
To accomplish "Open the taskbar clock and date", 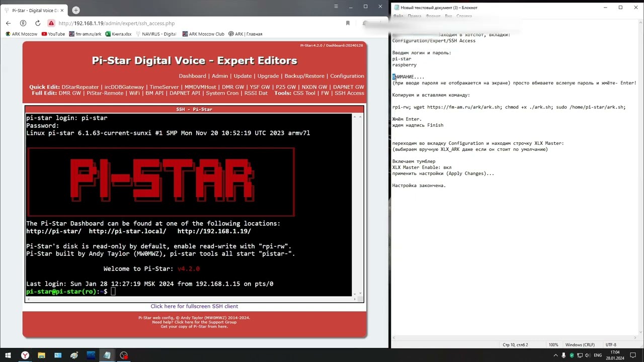I will (x=615, y=355).
